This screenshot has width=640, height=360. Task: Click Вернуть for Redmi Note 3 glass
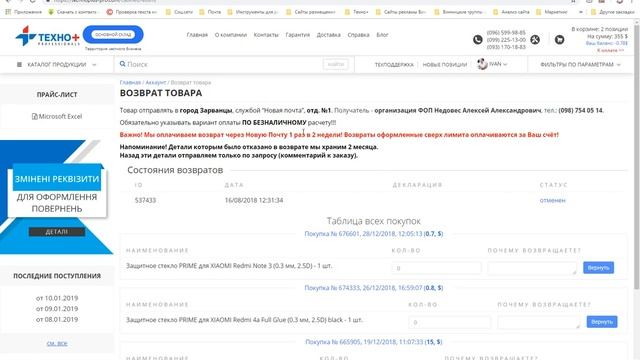(x=598, y=268)
